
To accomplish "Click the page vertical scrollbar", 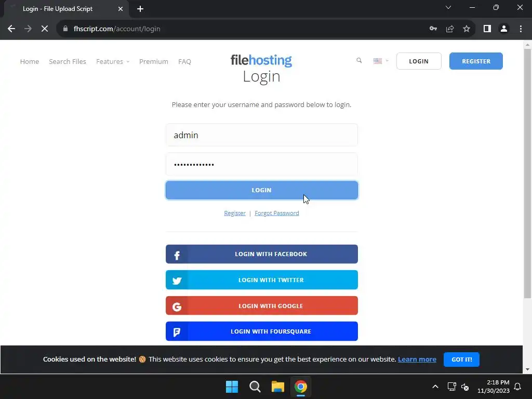I will tap(527, 174).
